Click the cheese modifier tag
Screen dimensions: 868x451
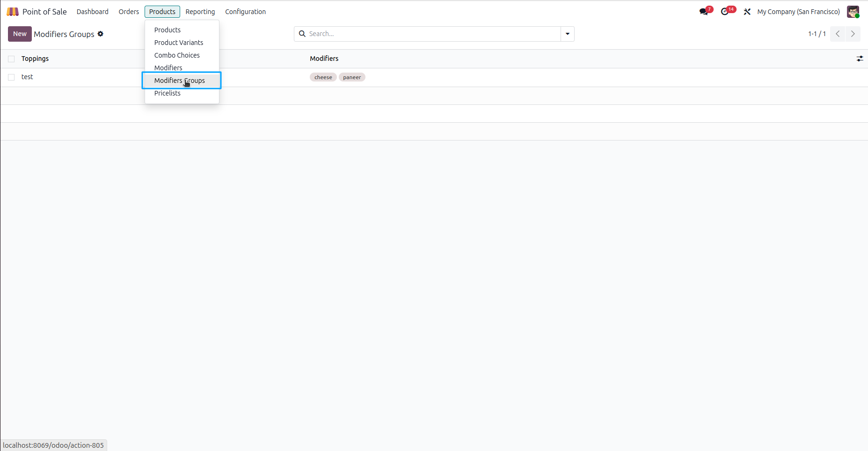323,77
